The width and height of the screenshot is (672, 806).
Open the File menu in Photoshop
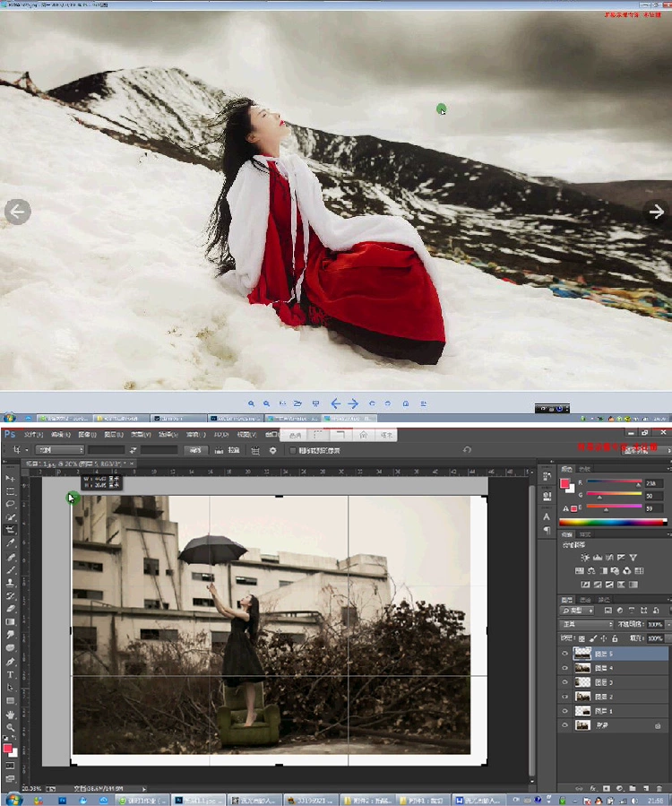(33, 434)
